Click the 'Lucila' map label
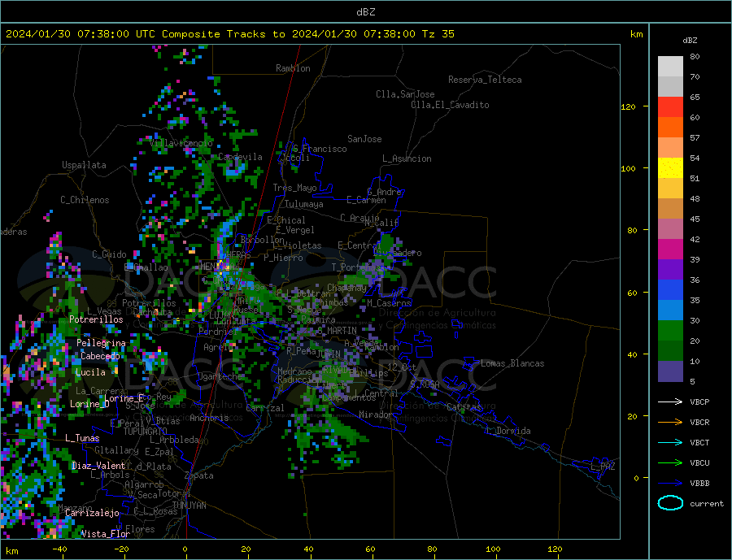 (90, 372)
